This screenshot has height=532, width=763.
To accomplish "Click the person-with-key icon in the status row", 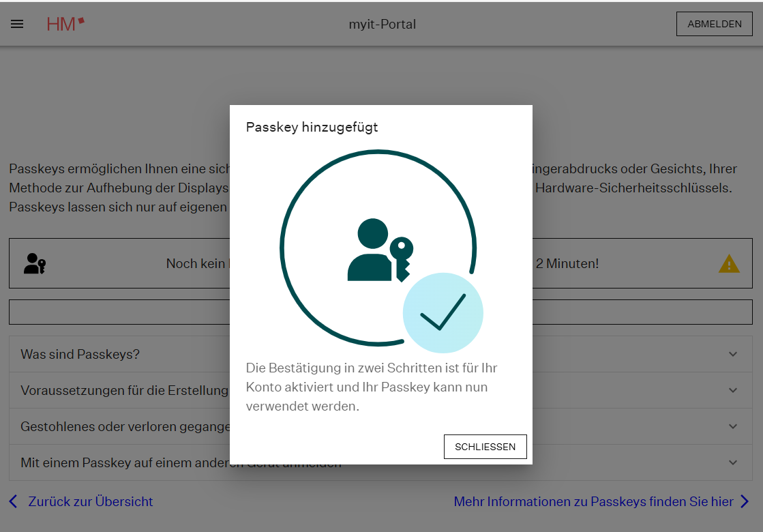I will click(x=34, y=263).
